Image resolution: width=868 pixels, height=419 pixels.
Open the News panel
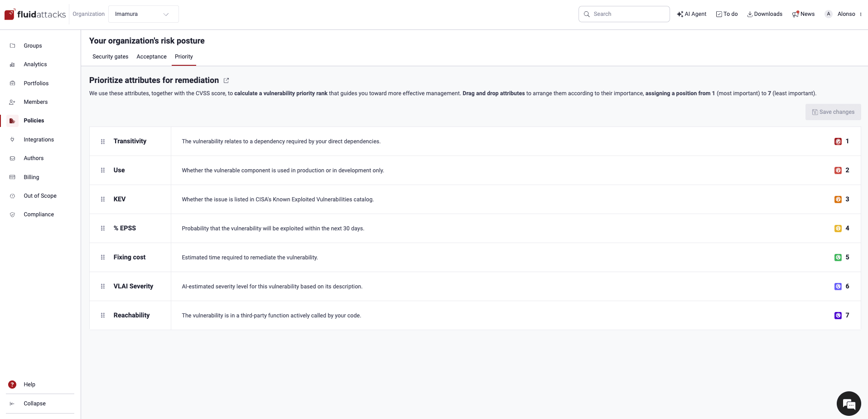pyautogui.click(x=803, y=14)
